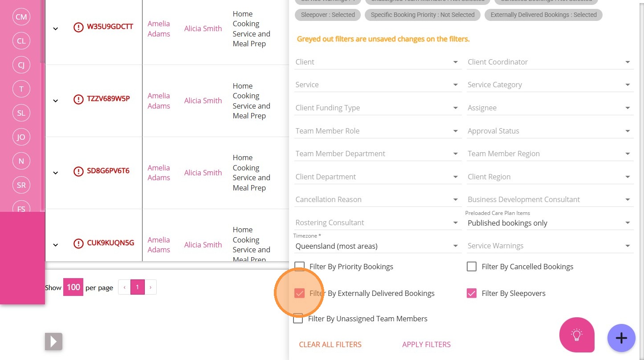Viewport: 644px width, 360px height.
Task: Expand the SD8G6PV6T6 booking row
Action: (x=56, y=173)
